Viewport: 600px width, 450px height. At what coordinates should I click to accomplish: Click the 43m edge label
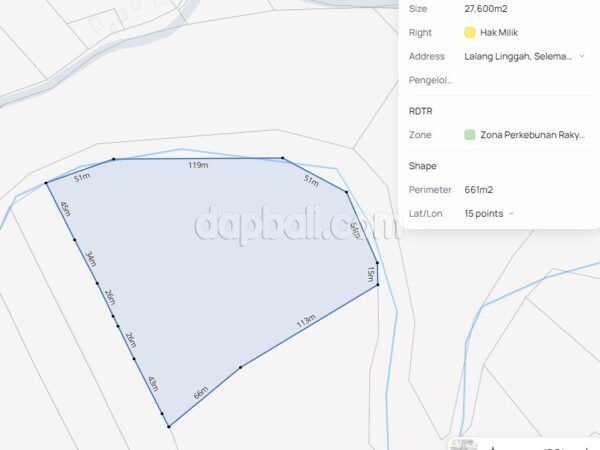[x=153, y=384]
